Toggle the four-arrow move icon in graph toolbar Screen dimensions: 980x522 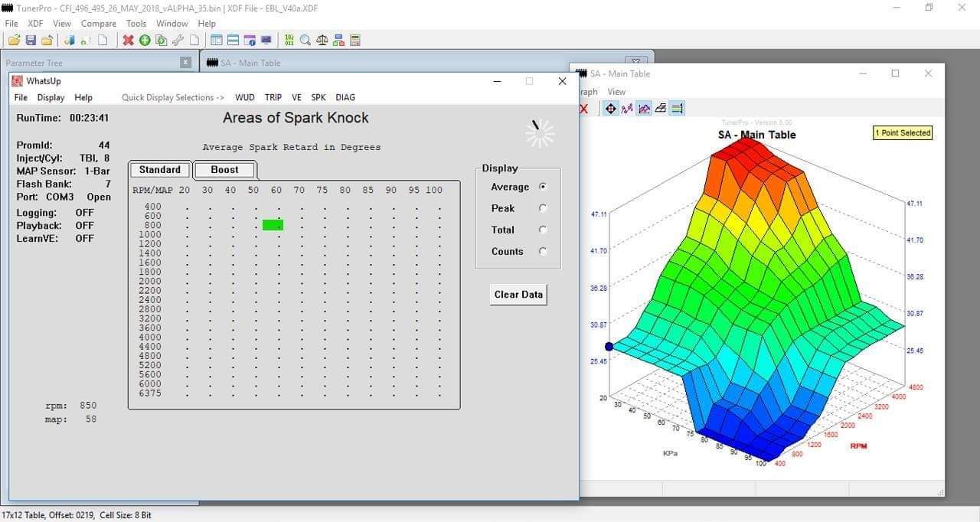610,109
